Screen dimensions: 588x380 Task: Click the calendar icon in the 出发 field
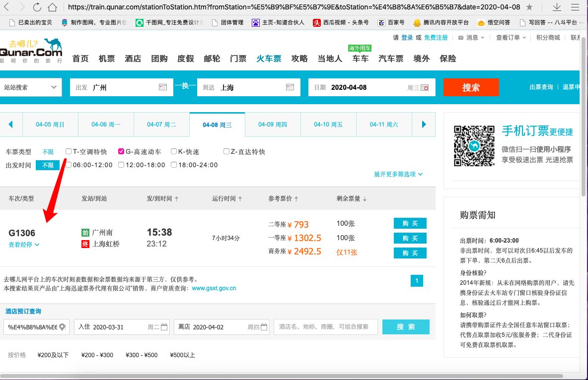(162, 87)
